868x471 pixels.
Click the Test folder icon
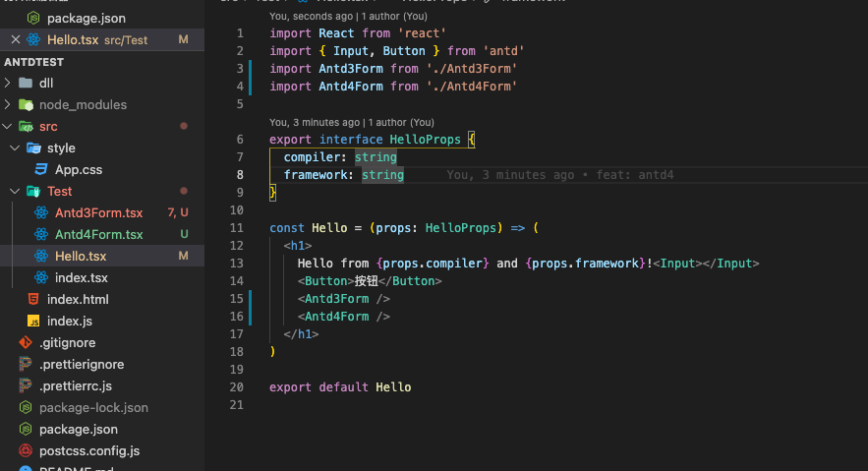coord(33,191)
